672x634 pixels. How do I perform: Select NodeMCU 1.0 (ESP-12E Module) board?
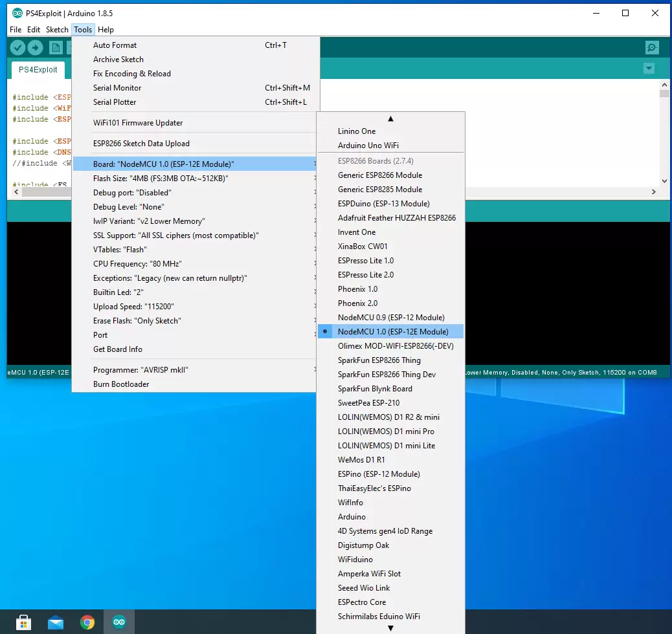click(390, 332)
